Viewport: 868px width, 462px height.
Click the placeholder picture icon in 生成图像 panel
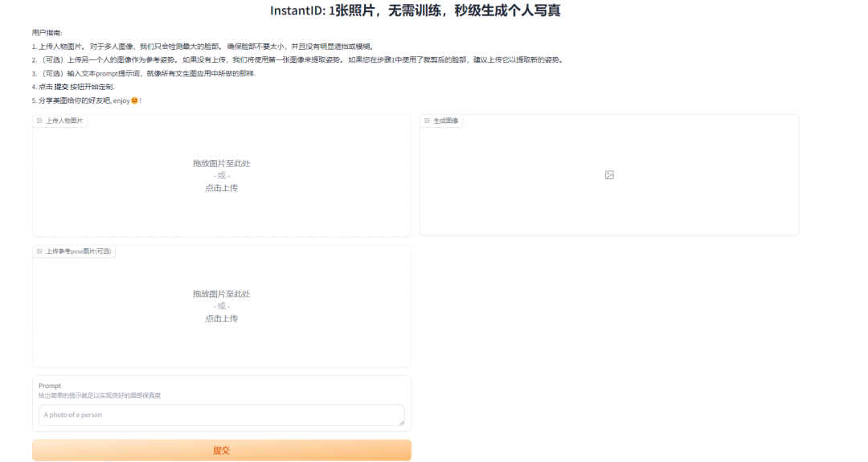609,175
